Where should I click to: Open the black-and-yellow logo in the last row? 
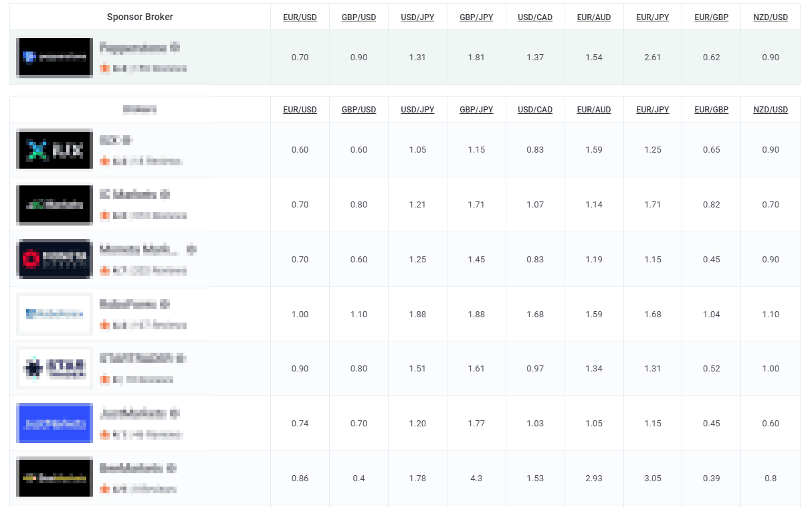(x=55, y=478)
